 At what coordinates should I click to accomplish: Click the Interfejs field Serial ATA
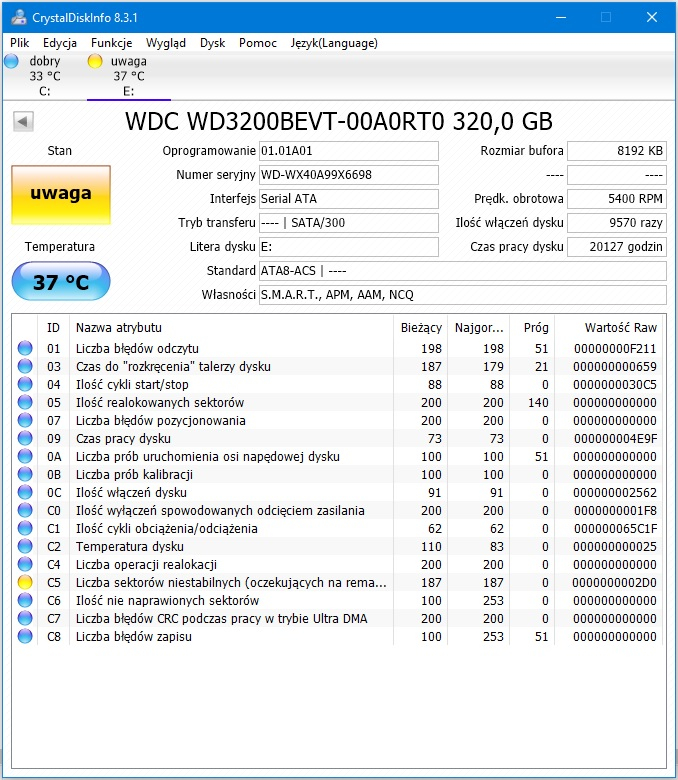click(349, 198)
